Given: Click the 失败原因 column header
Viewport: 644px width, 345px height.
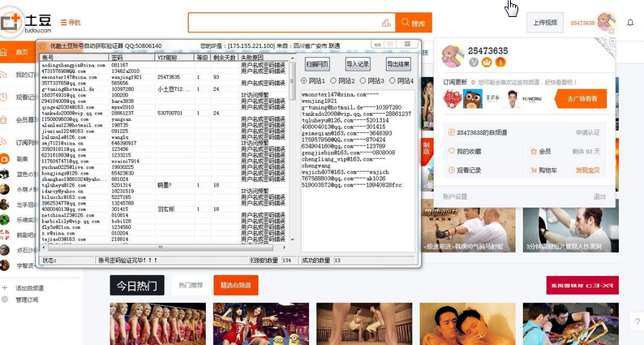Looking at the screenshot, I should coord(264,58).
